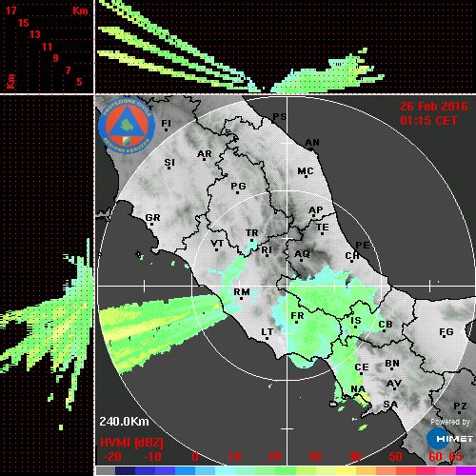
Task: Click the 240.0Km range label
Action: [x=124, y=422]
